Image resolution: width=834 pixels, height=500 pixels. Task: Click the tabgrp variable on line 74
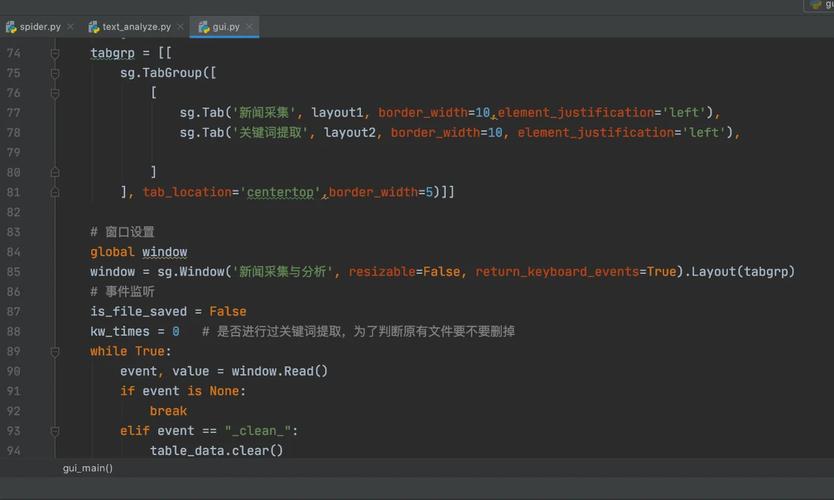(112, 53)
